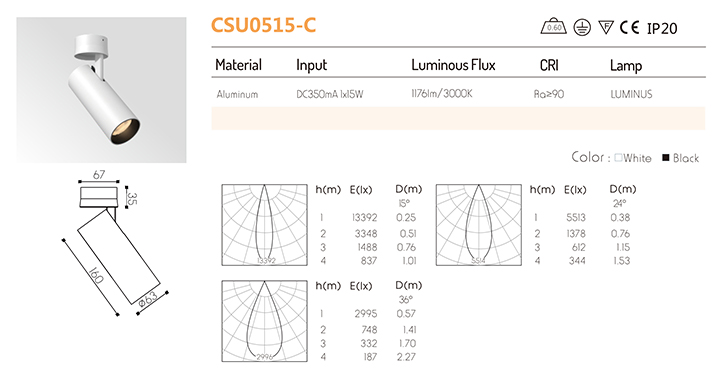Click the 36° beam polar diagram
Image resolution: width=720 pixels, height=376 pixels.
point(264,321)
